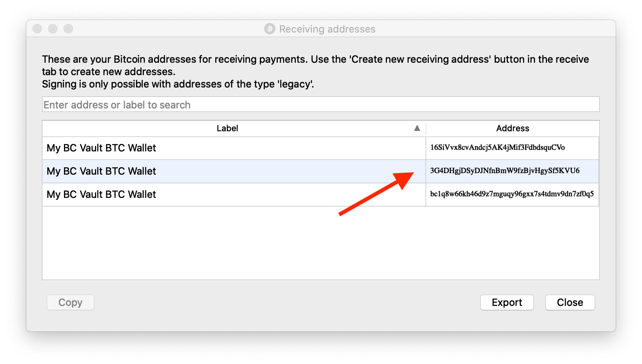Select the bc1q8w66kh46d9z7mguqy96gxx7s4tdmv9dn7zf0q5 address
The image size is (642, 364).
pyautogui.click(x=512, y=194)
